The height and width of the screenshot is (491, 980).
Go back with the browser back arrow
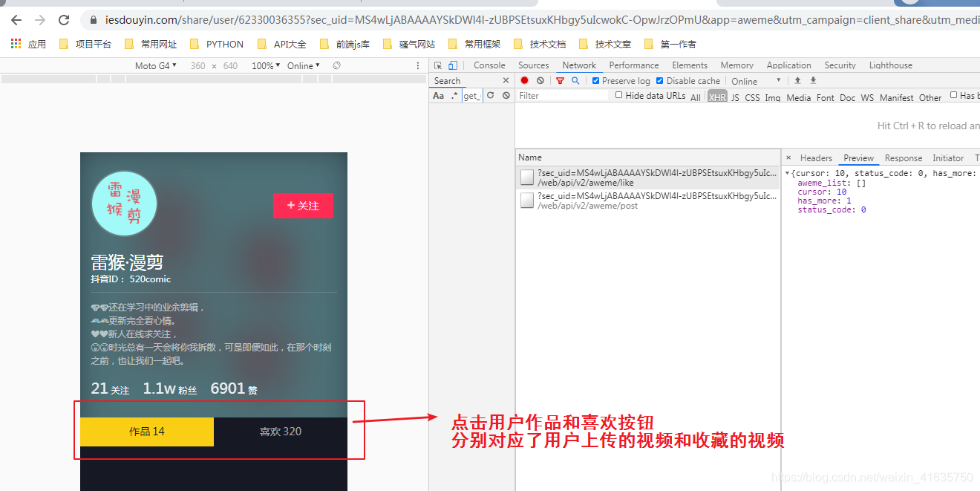tap(16, 20)
